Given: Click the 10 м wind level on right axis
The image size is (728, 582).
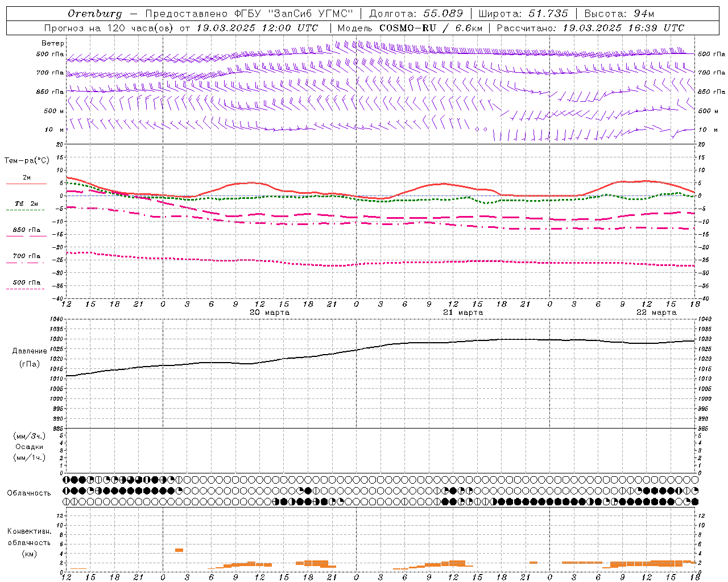Looking at the screenshot, I should coord(709,130).
